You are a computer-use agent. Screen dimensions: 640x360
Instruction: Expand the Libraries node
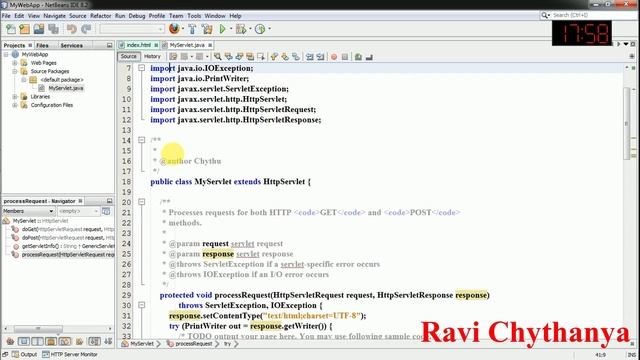point(15,97)
